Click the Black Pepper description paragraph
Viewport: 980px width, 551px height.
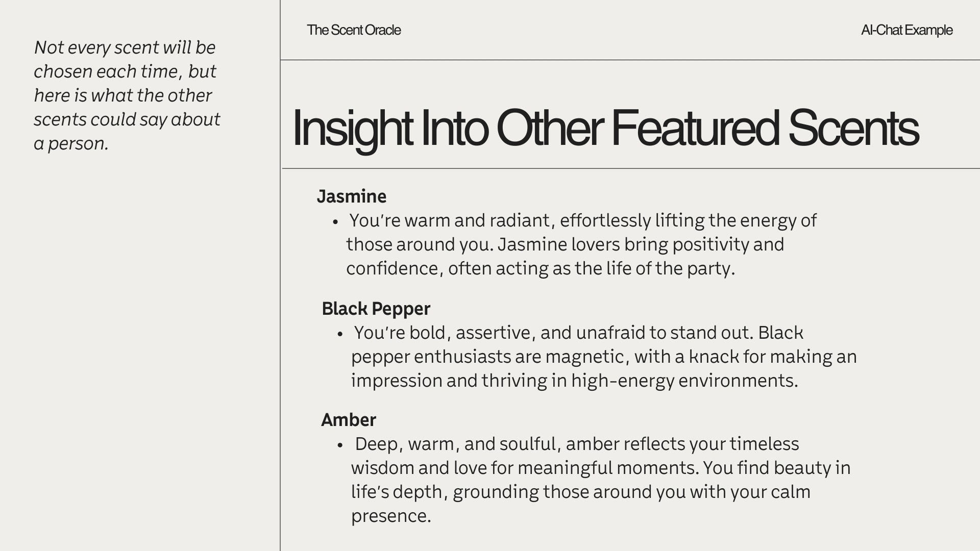coord(604,357)
